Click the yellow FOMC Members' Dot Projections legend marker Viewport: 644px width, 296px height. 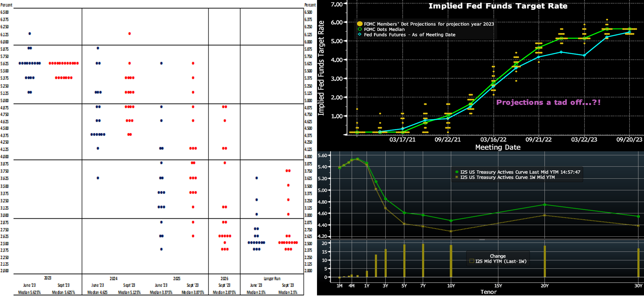359,24
